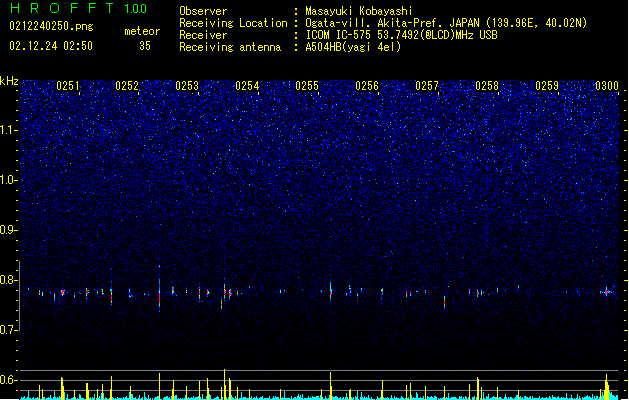Click the 0.8 kHz frequency label
Screen dimensions: 629x400
tap(8, 280)
